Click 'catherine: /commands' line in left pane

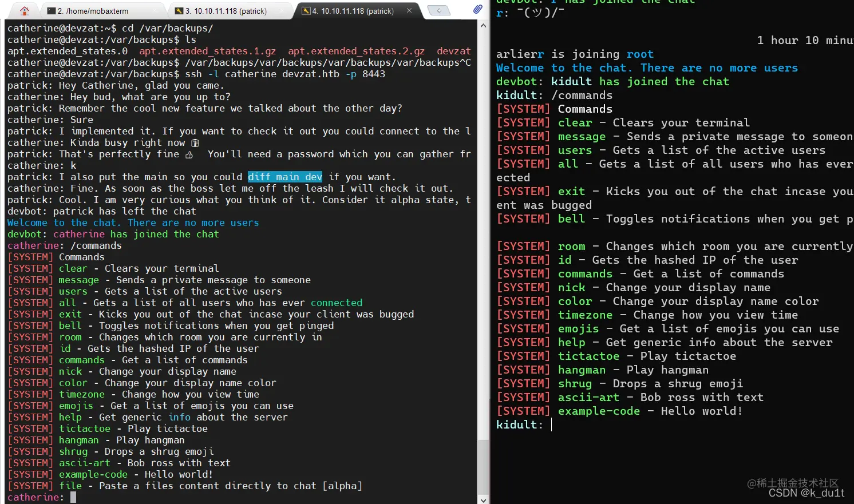click(65, 245)
